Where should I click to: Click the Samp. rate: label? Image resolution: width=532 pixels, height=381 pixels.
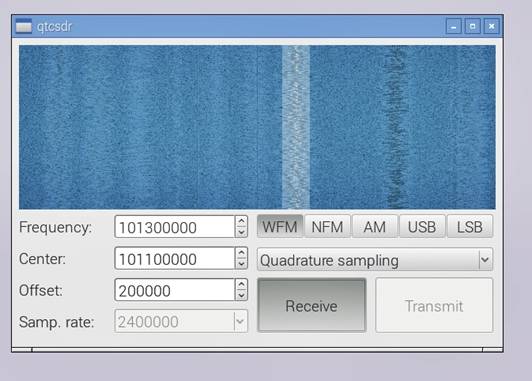coord(56,322)
